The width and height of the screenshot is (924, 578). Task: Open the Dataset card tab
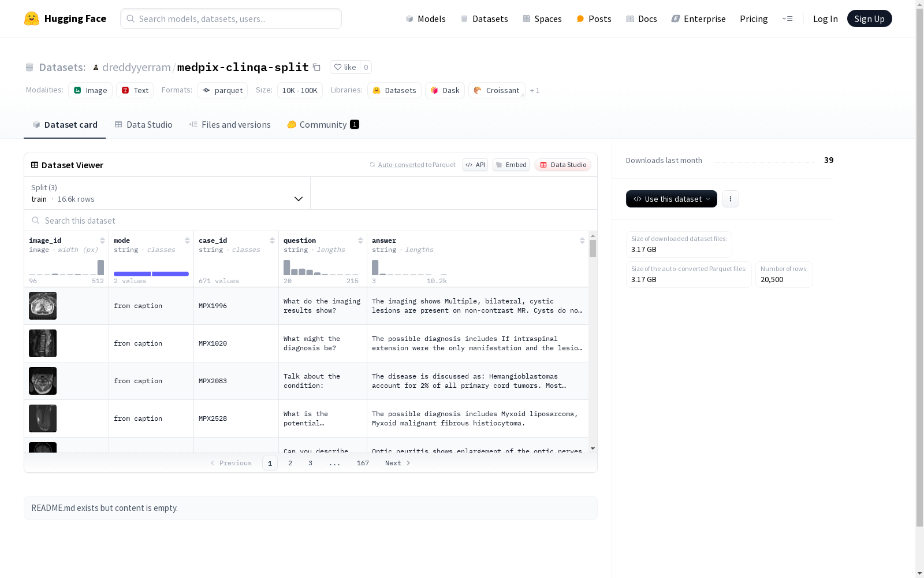point(65,125)
